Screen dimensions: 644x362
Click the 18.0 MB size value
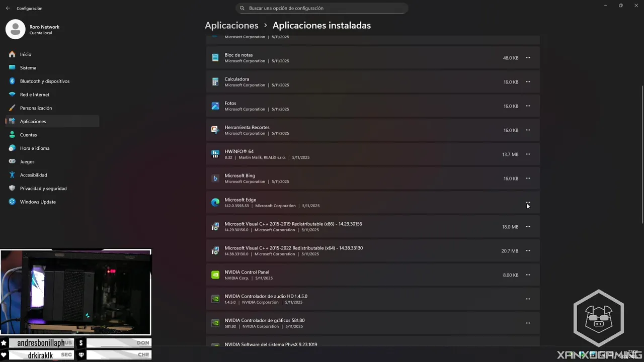[x=510, y=227]
